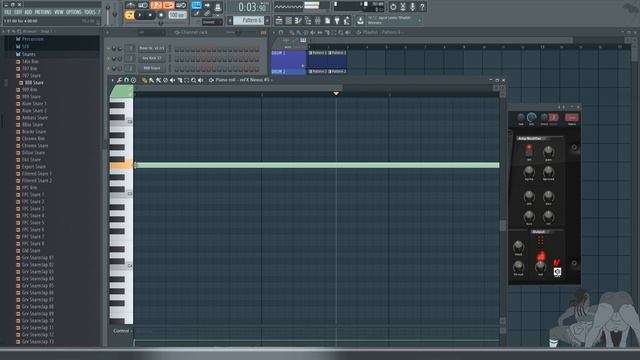Click the tempo display field
Image resolution: width=640 pixels, height=360 pixels.
178,15
